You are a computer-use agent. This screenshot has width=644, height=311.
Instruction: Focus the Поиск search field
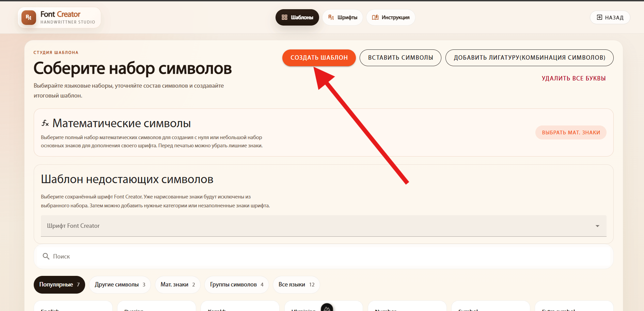point(324,256)
